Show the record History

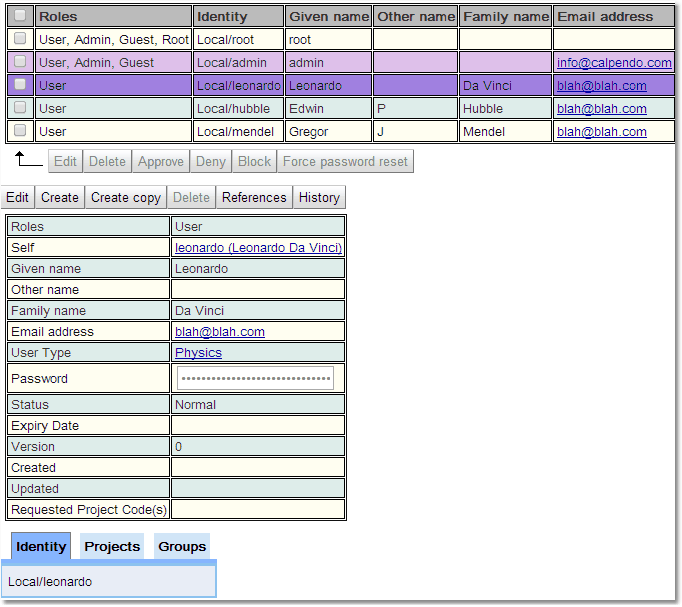[319, 197]
